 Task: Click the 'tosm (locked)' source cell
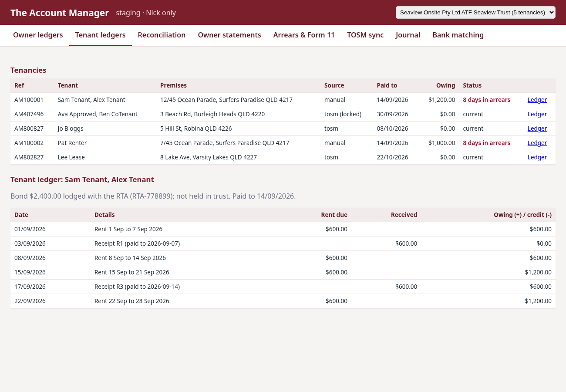pos(343,114)
